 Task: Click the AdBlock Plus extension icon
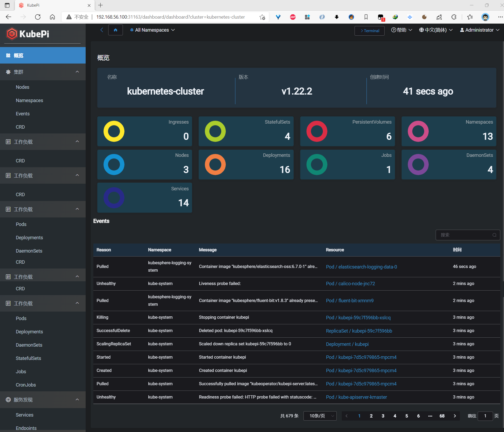click(293, 17)
